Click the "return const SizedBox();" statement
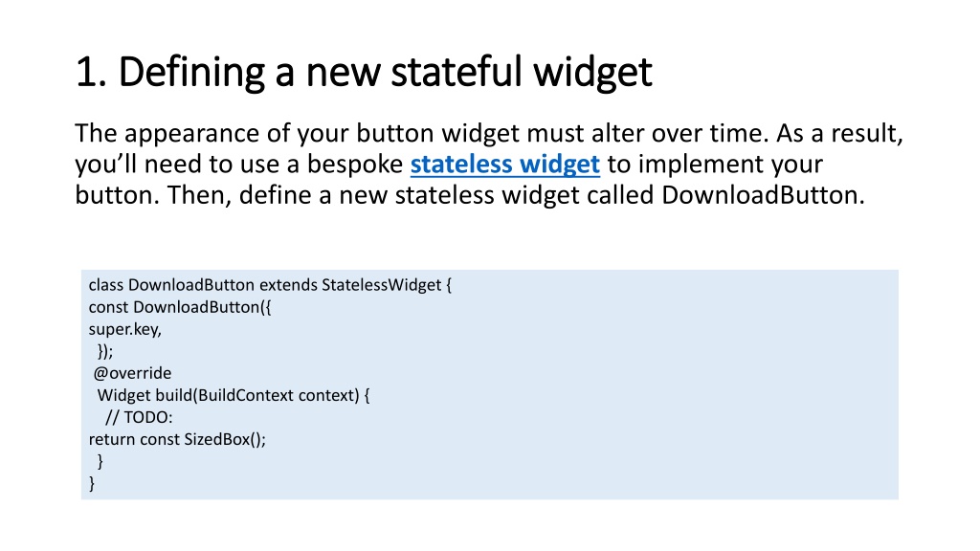Screen dimensions: 980x551 [x=177, y=439]
